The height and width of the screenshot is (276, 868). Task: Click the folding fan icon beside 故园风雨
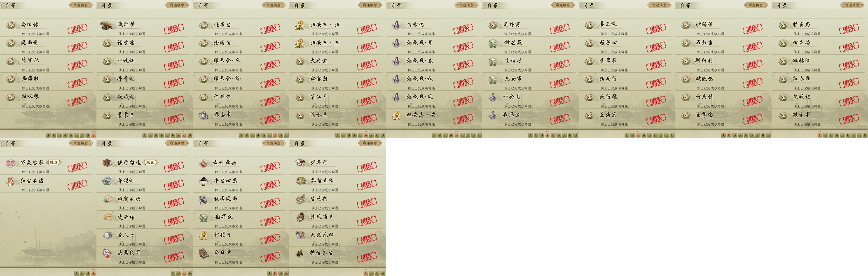pyautogui.click(x=204, y=199)
